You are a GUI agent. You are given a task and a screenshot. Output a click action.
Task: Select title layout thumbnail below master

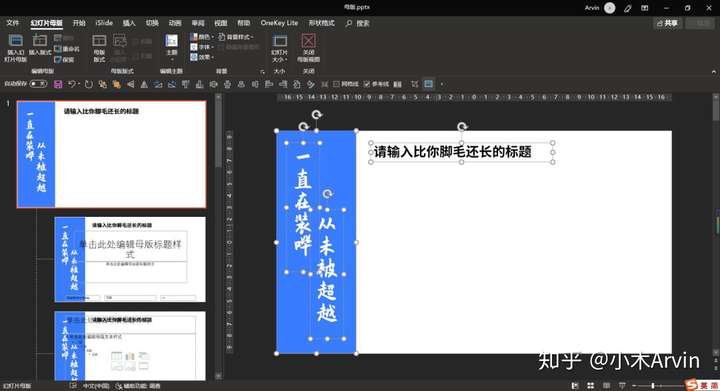(x=130, y=259)
